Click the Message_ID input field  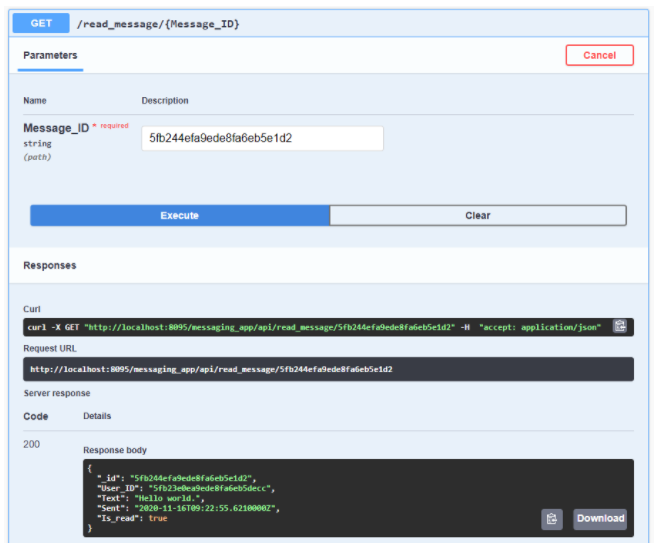pos(262,138)
